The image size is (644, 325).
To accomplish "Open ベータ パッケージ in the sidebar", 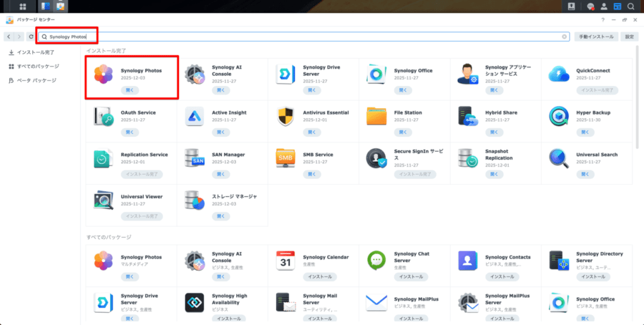I will (x=36, y=80).
